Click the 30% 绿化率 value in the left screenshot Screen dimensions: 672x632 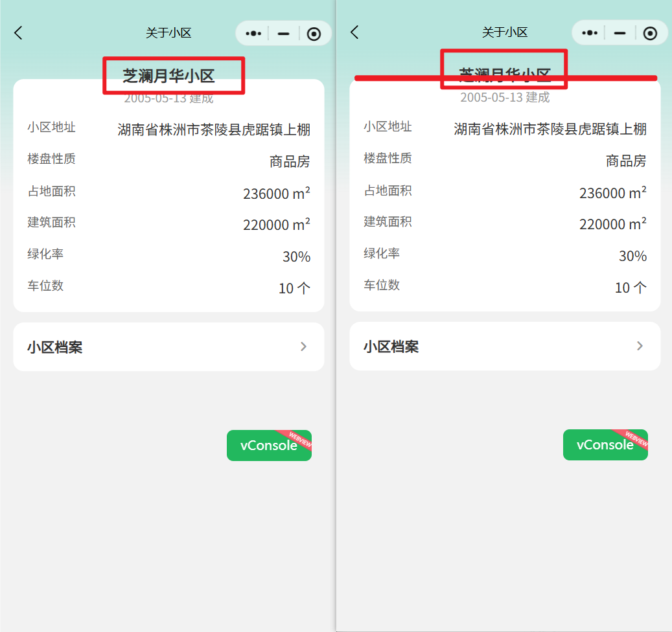[x=296, y=257]
